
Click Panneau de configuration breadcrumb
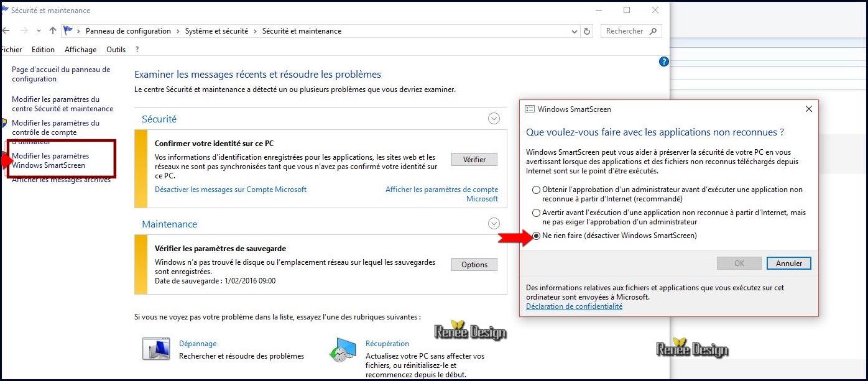128,31
